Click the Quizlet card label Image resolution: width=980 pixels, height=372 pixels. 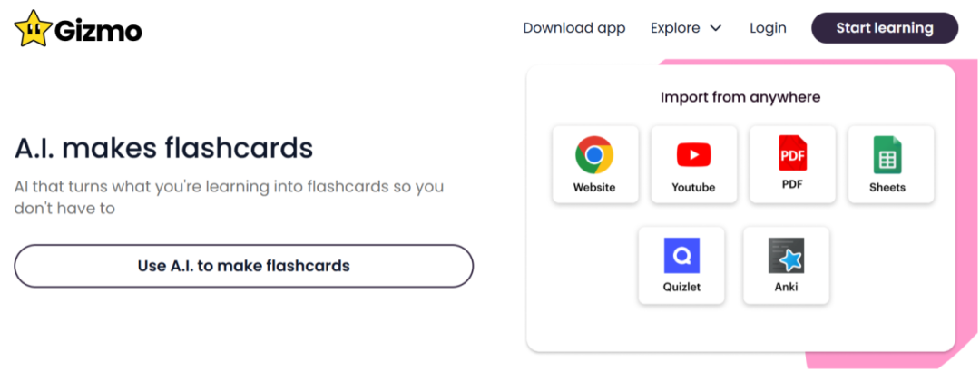tap(681, 289)
